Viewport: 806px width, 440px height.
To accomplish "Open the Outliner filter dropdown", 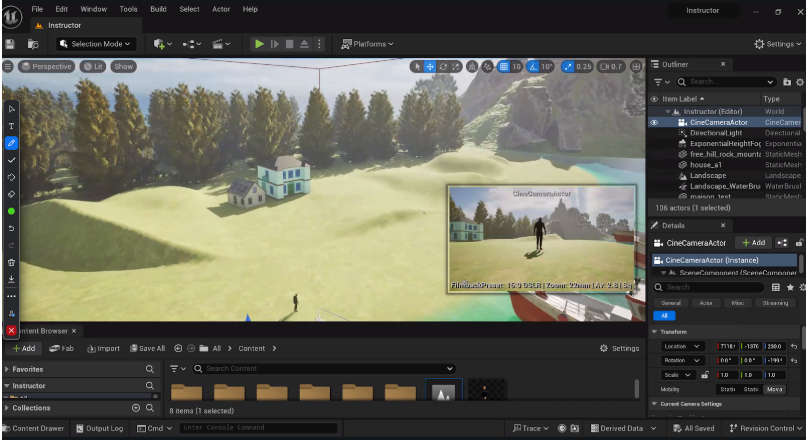I will (x=662, y=82).
